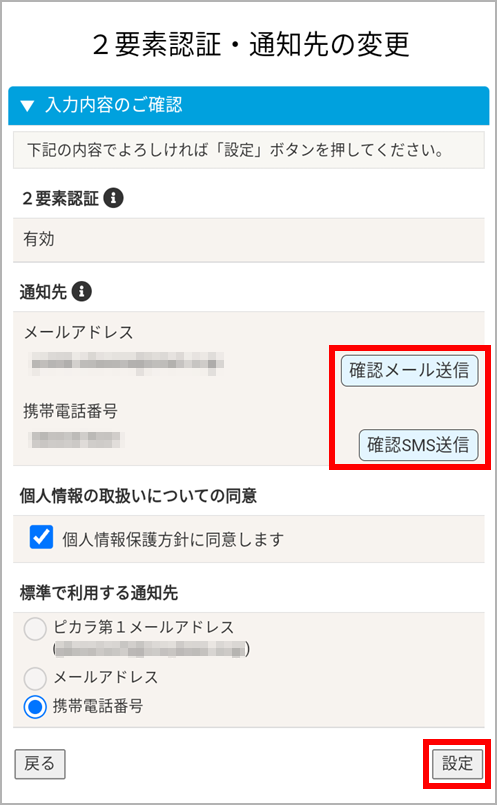Click the info icon beside 2要素認証
This screenshot has width=497, height=805.
pyautogui.click(x=113, y=198)
